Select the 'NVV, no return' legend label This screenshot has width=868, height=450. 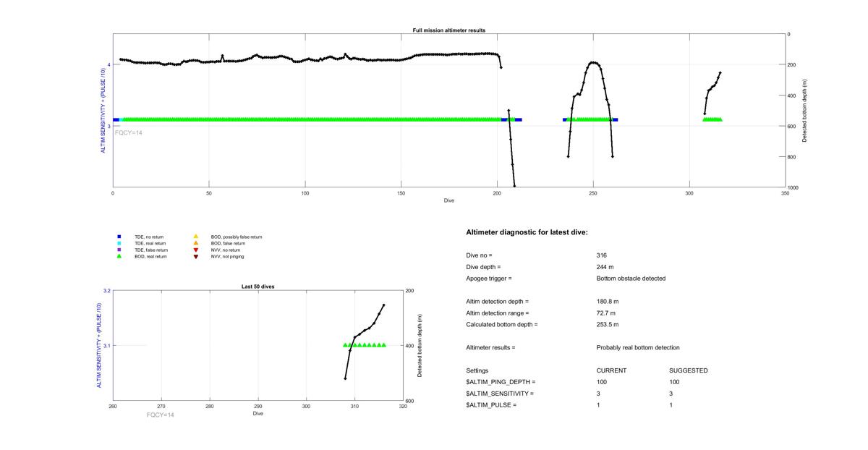click(x=226, y=250)
